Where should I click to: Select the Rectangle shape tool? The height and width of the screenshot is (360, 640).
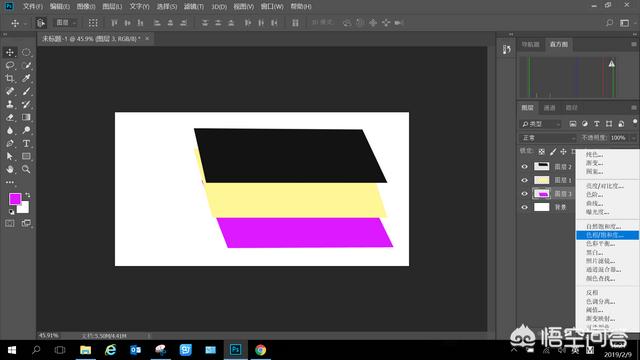[x=26, y=156]
